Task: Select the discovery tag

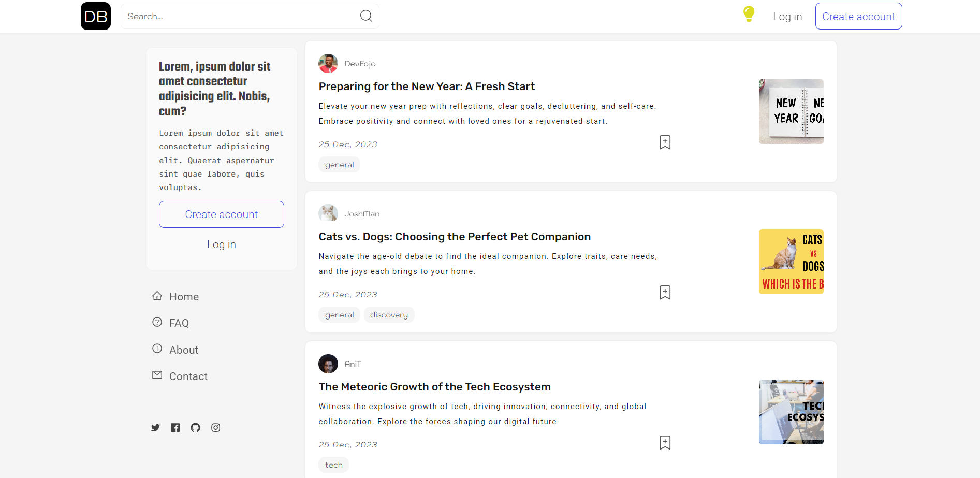Action: click(389, 315)
